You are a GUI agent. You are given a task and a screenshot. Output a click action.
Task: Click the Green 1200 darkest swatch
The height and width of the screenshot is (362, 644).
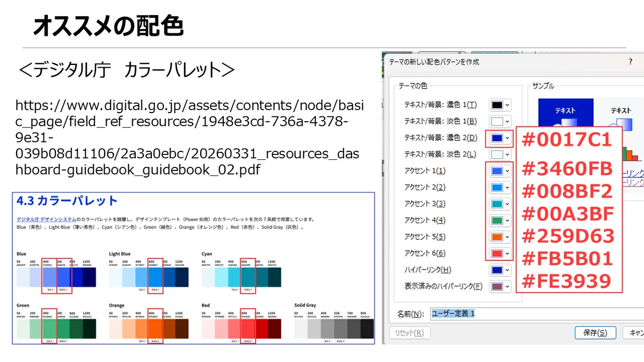[89, 329]
